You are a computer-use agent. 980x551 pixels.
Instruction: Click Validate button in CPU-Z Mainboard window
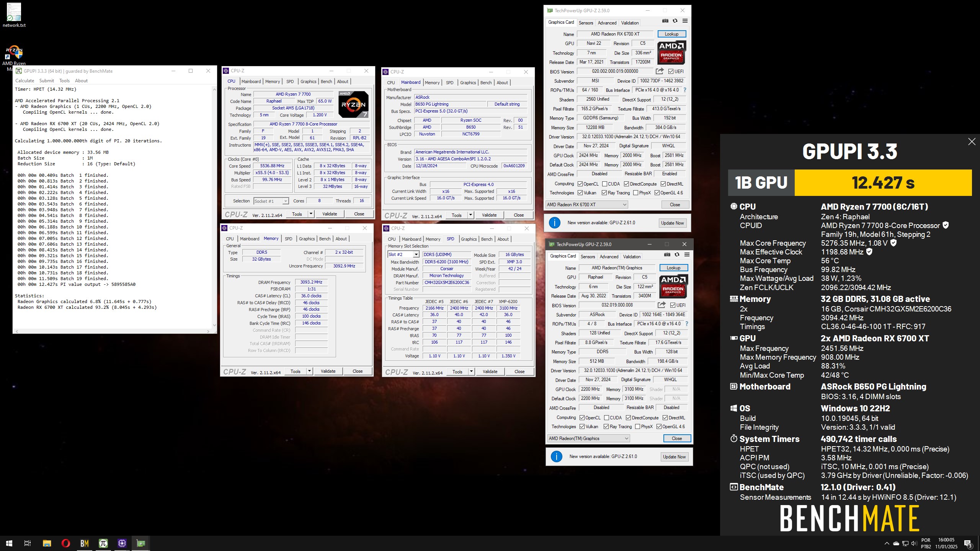tap(489, 215)
